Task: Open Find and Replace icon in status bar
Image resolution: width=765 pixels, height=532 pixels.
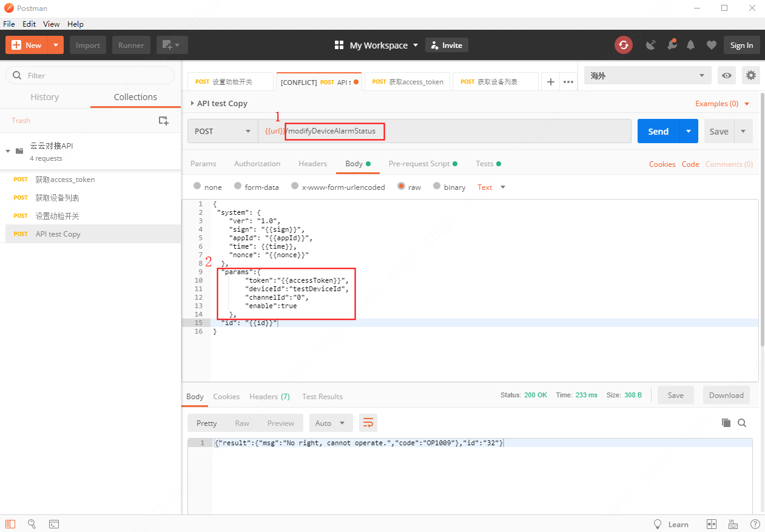Action: [x=32, y=524]
